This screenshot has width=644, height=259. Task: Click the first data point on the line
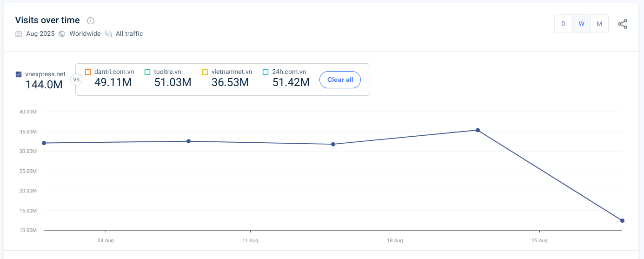coord(44,143)
